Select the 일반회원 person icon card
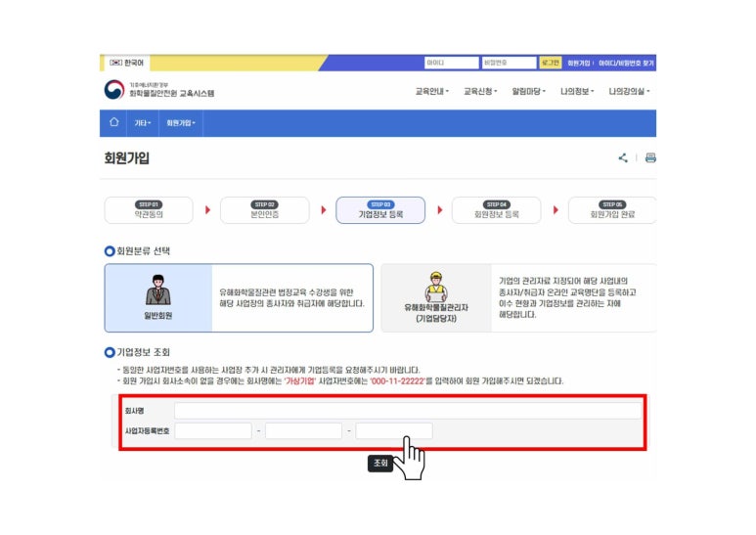The width and height of the screenshot is (756, 535). (157, 297)
